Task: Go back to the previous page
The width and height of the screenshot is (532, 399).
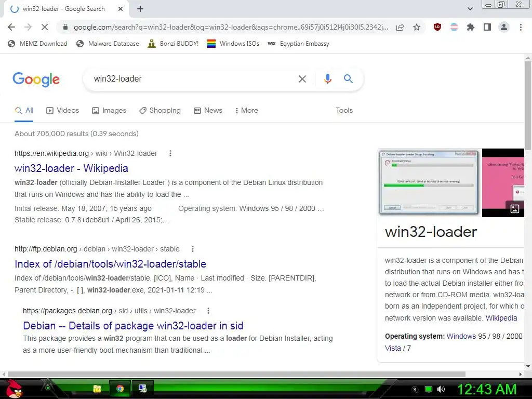Action: click(11, 27)
